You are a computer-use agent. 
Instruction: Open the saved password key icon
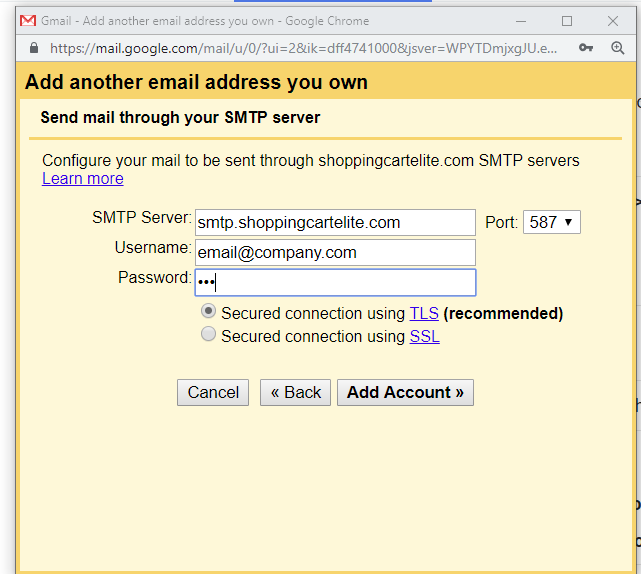click(586, 48)
